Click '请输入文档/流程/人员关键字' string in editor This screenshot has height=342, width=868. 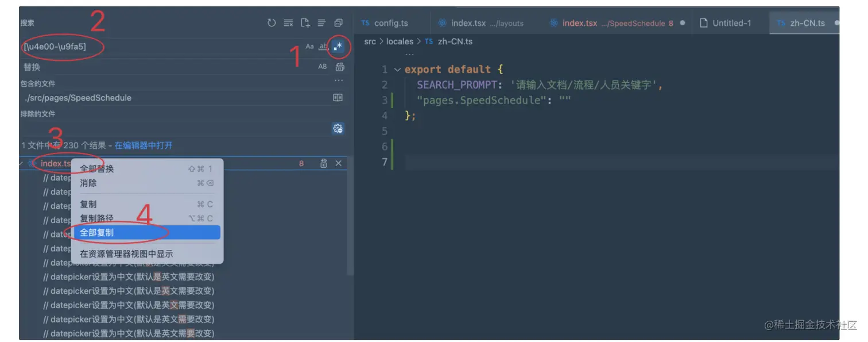(x=584, y=85)
